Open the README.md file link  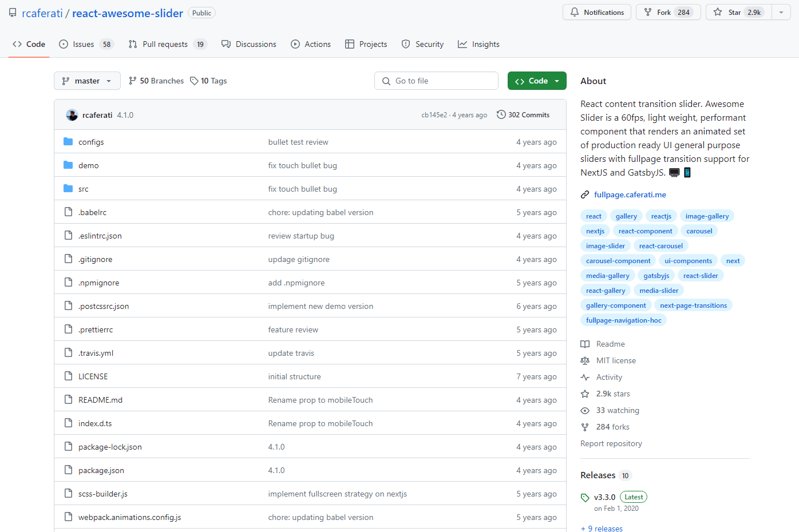point(100,400)
